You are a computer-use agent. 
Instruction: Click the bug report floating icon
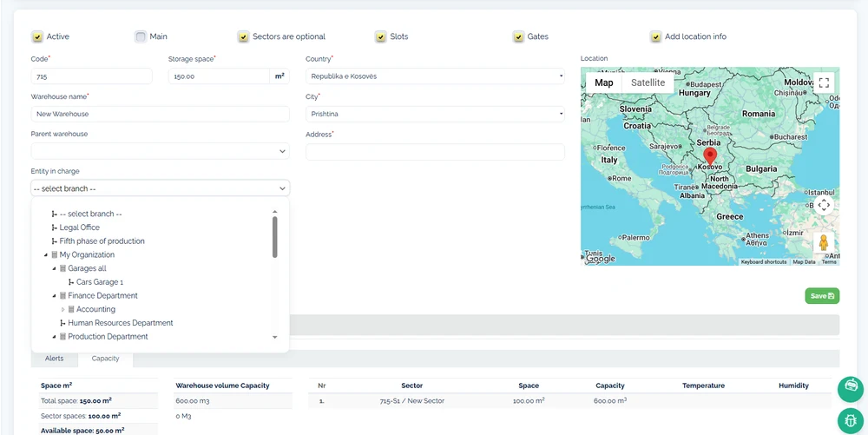click(x=851, y=422)
